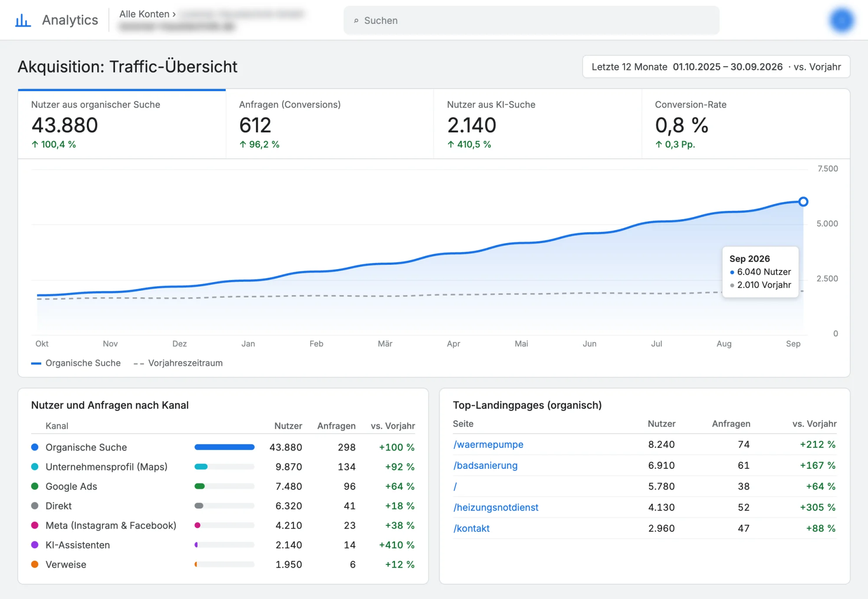Open the / homepage landing page link
Screen dimensions: 868x599
(455, 487)
